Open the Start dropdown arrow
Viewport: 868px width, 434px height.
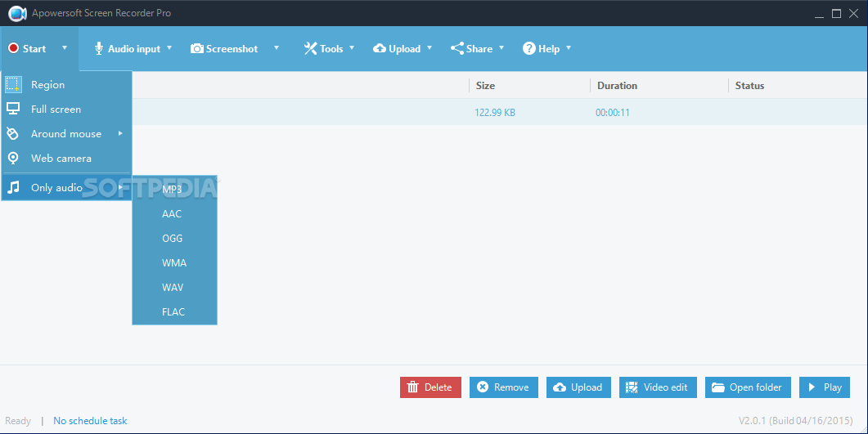64,48
